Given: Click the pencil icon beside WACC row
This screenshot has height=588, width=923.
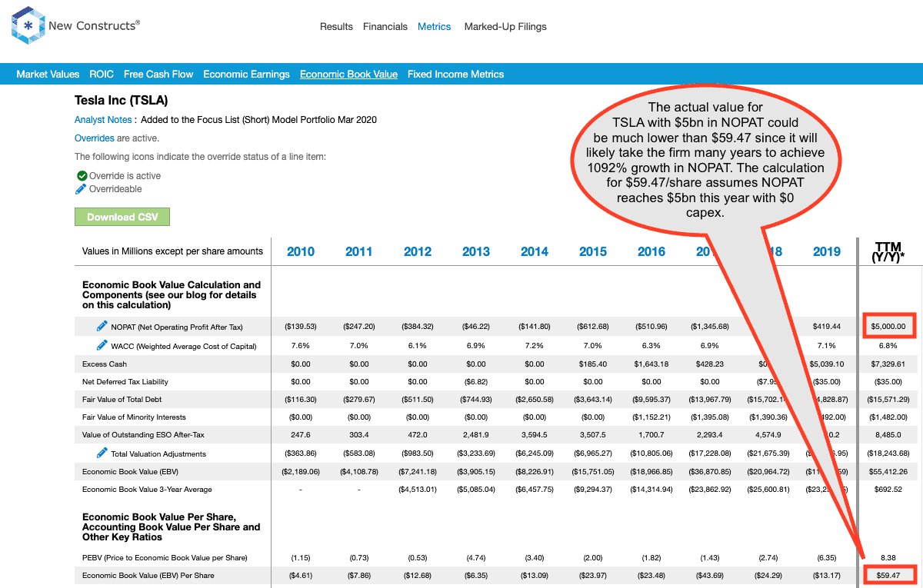Looking at the screenshot, I should [x=102, y=345].
